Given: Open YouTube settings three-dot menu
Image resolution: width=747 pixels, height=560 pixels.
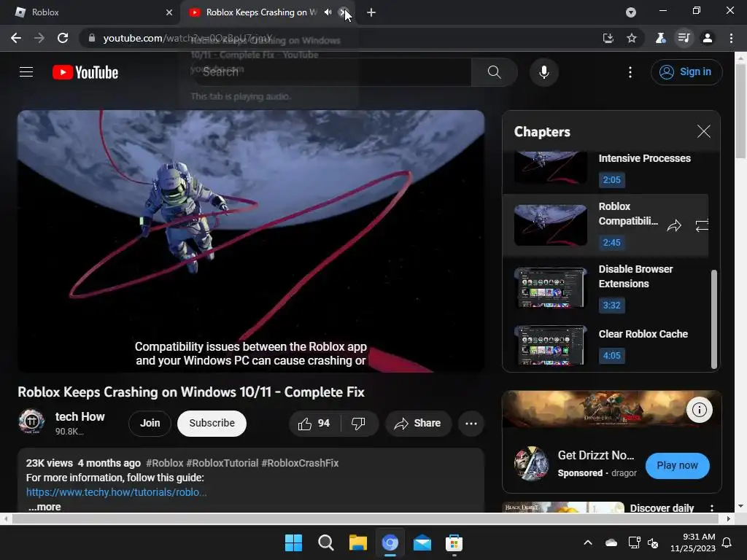Looking at the screenshot, I should pyautogui.click(x=630, y=72).
